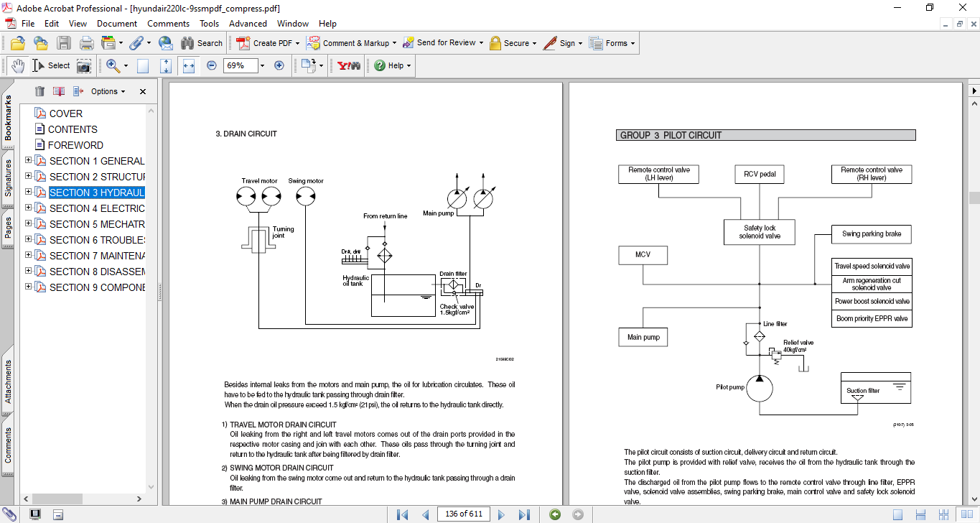
Task: Click the Fit Width icon
Action: [x=189, y=65]
